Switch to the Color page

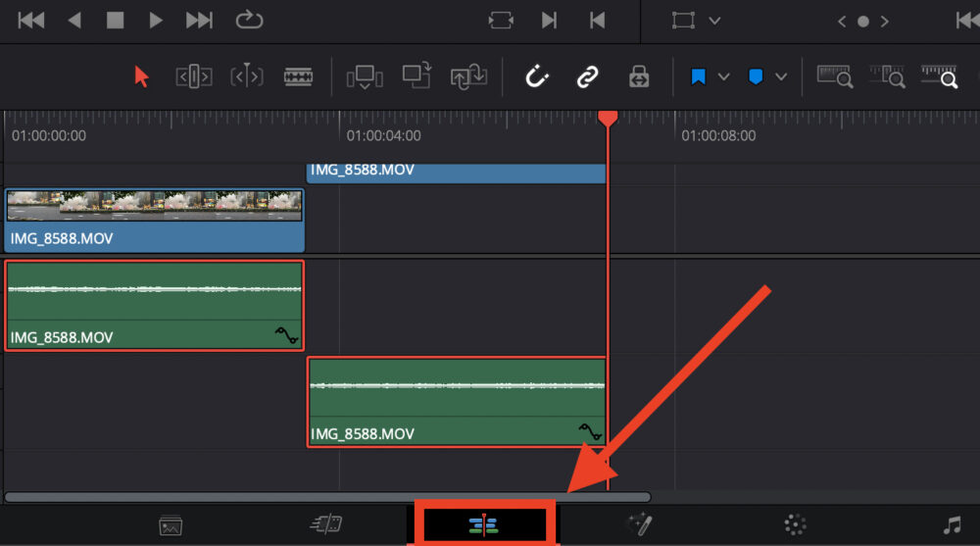click(x=795, y=524)
